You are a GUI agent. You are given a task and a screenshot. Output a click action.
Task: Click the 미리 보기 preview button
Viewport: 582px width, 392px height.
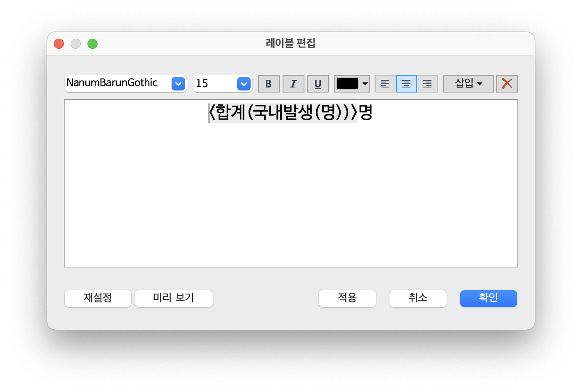click(174, 298)
